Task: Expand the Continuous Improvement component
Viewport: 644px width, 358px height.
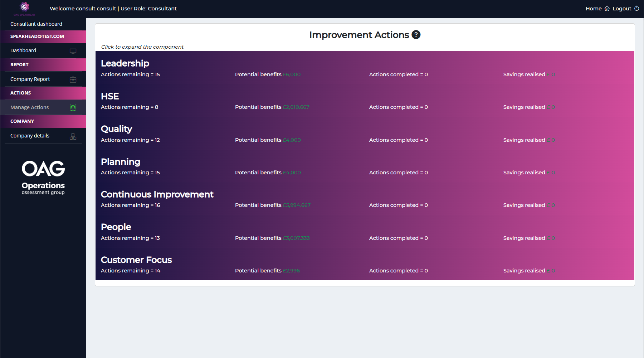Action: pyautogui.click(x=157, y=194)
